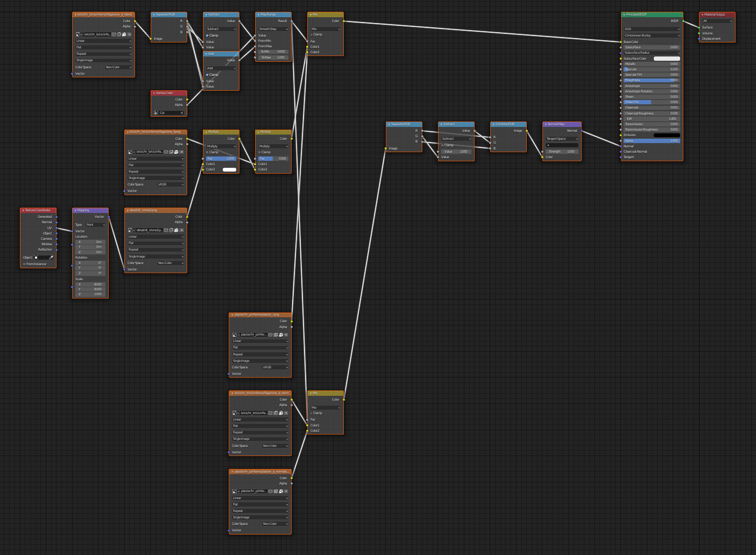Click X to unlink the flagstone_d_blend image
Screen dimensions: 756x555
coord(129,34)
